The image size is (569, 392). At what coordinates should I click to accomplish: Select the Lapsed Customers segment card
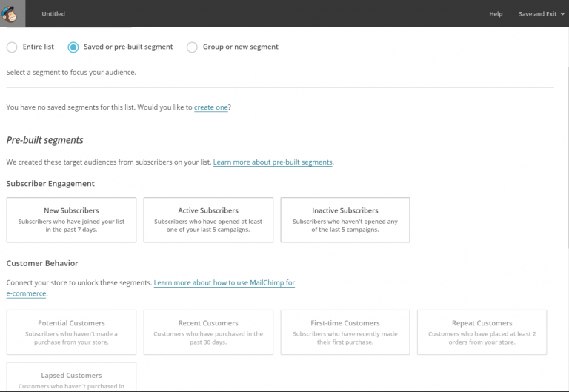(x=71, y=377)
